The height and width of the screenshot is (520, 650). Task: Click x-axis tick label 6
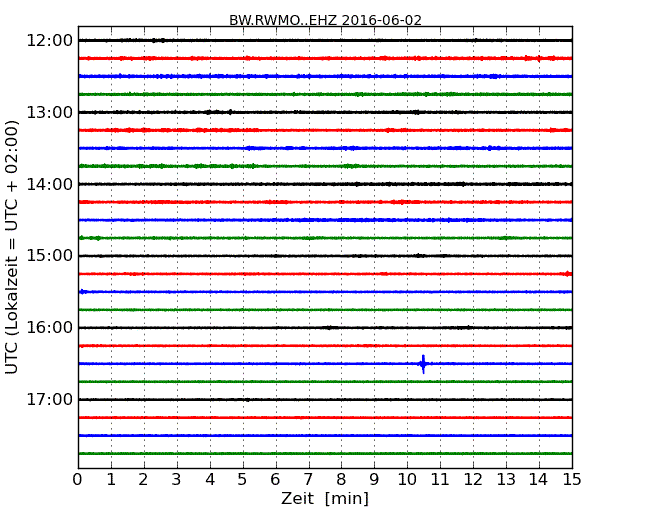(x=275, y=480)
